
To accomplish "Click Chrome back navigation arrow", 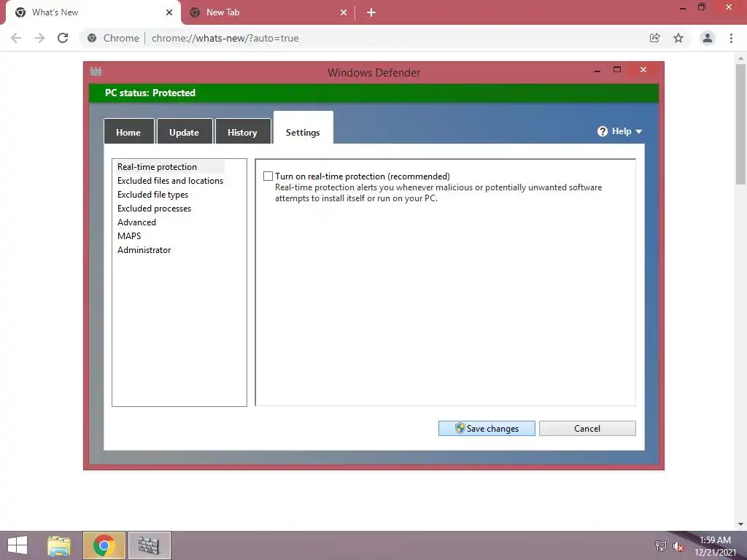I will tap(16, 38).
